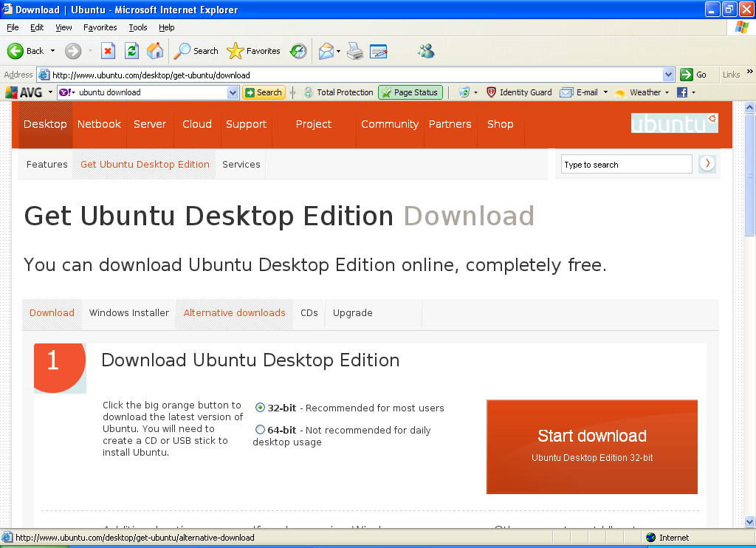Open the Server navigation link
Image resolution: width=756 pixels, height=548 pixels.
[149, 124]
